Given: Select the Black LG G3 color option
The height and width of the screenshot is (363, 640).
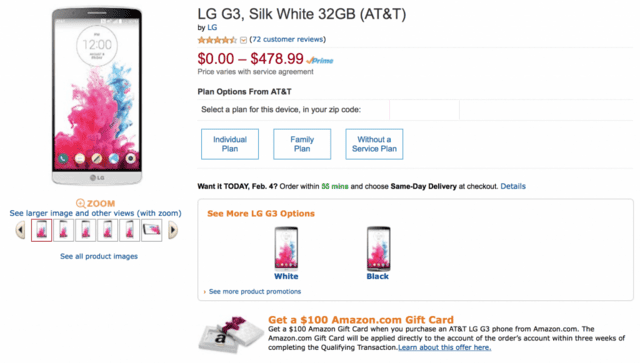Looking at the screenshot, I should [378, 254].
